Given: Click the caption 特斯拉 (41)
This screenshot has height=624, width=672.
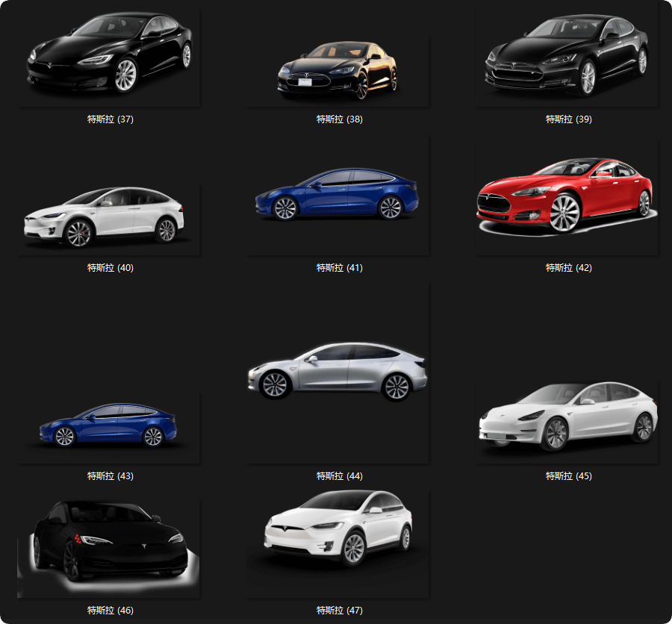Looking at the screenshot, I should tap(339, 268).
